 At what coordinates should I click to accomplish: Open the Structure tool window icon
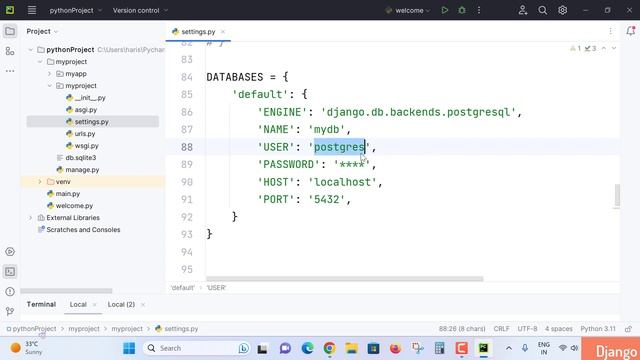[10, 51]
